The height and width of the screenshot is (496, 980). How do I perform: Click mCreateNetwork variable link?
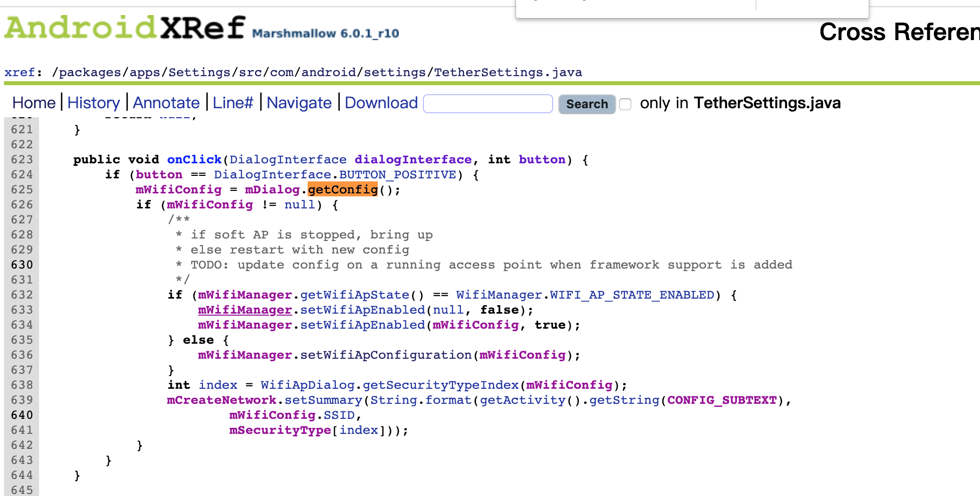(x=221, y=400)
